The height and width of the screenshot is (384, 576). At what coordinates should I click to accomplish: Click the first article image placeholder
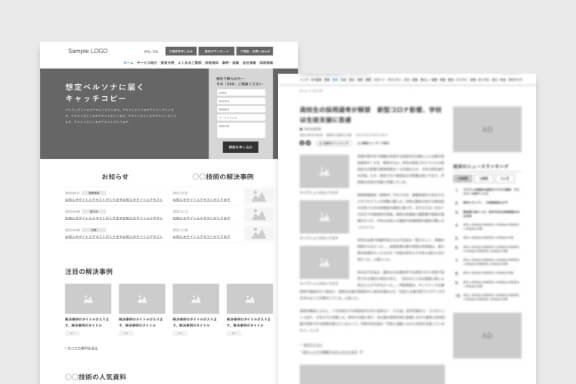tap(324, 171)
